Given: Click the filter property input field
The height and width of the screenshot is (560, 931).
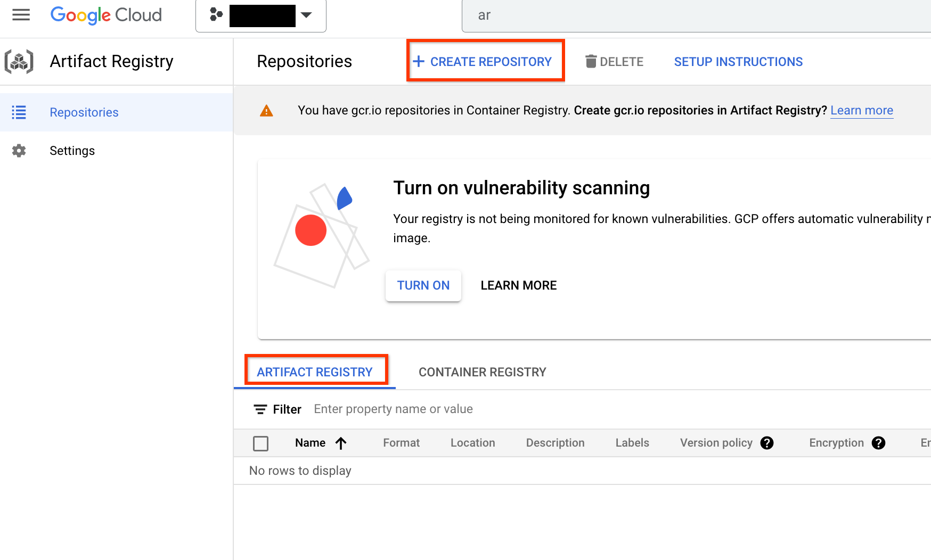Looking at the screenshot, I should (393, 409).
